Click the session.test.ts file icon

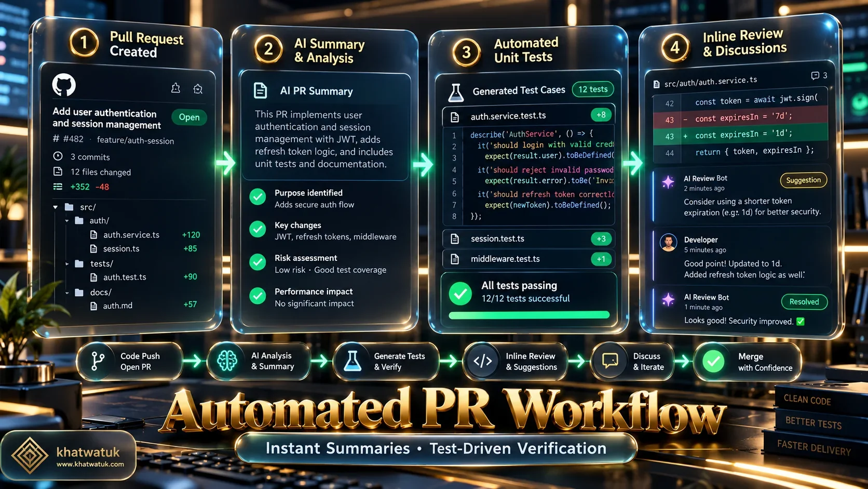click(455, 239)
